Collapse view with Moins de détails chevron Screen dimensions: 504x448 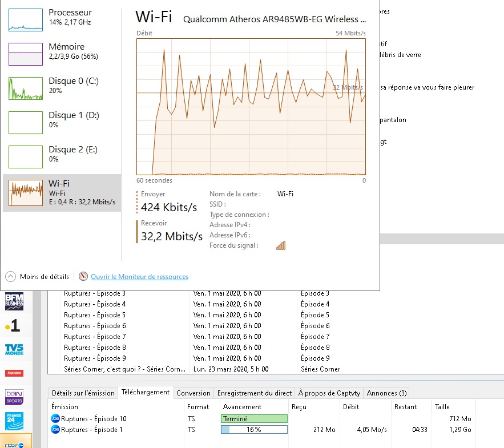[x=11, y=277]
